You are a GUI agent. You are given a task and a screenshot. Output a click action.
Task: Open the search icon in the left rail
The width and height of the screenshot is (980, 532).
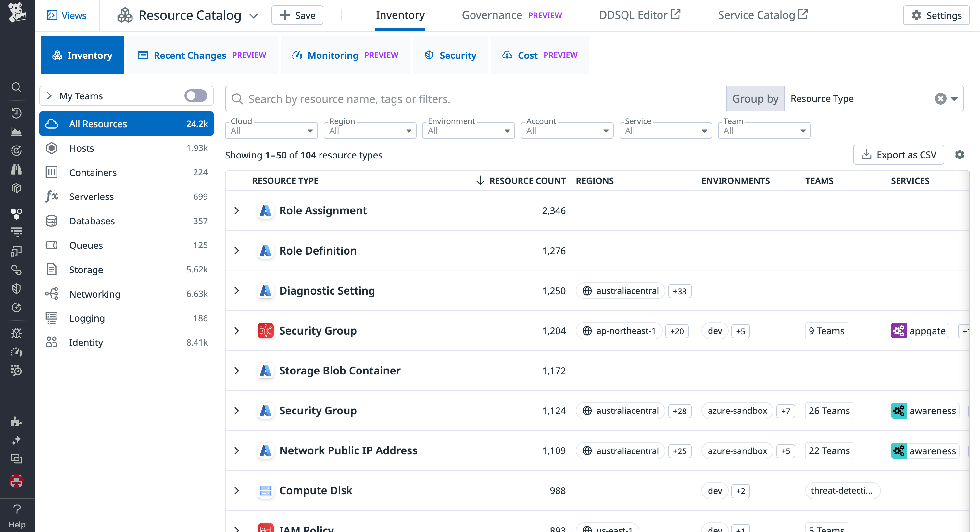16,87
